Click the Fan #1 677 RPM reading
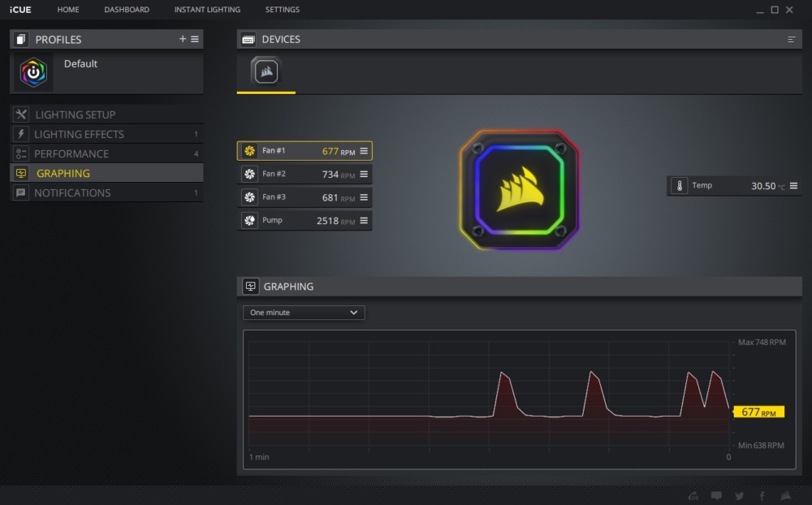This screenshot has height=505, width=812. [x=339, y=151]
